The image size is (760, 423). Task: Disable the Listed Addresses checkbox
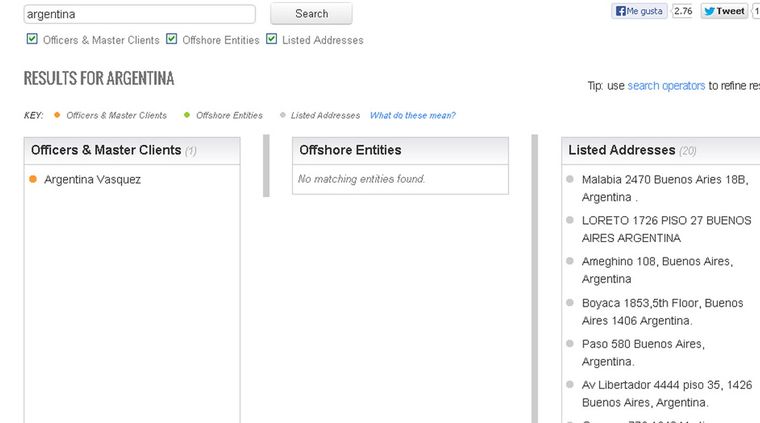point(272,40)
